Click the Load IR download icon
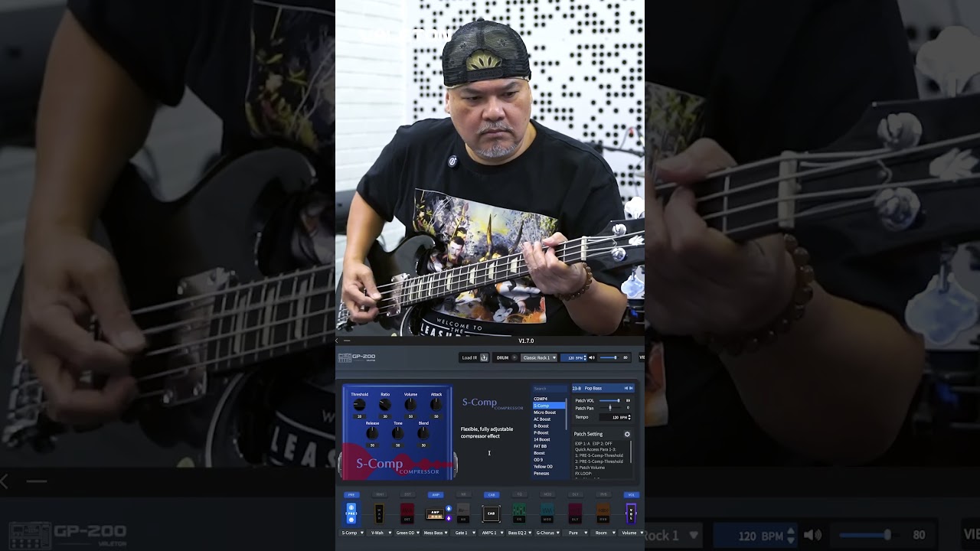Viewport: 980px width, 551px height. pyautogui.click(x=484, y=357)
